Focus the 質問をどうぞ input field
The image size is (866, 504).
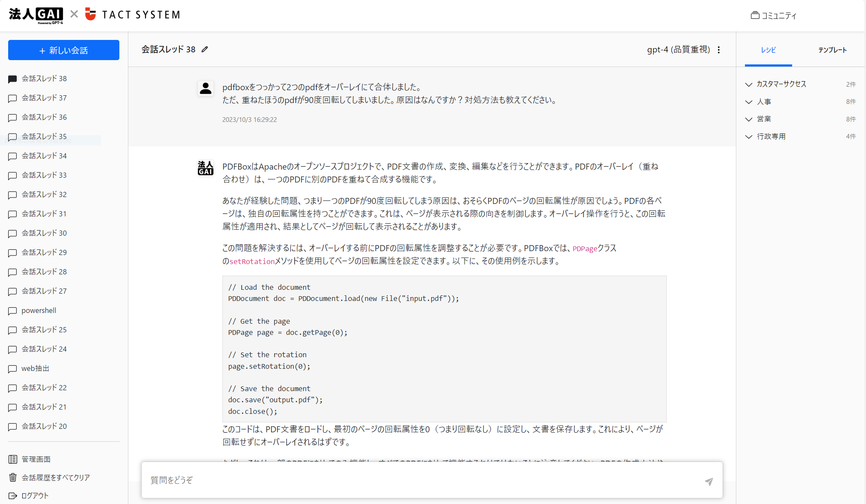[432, 480]
